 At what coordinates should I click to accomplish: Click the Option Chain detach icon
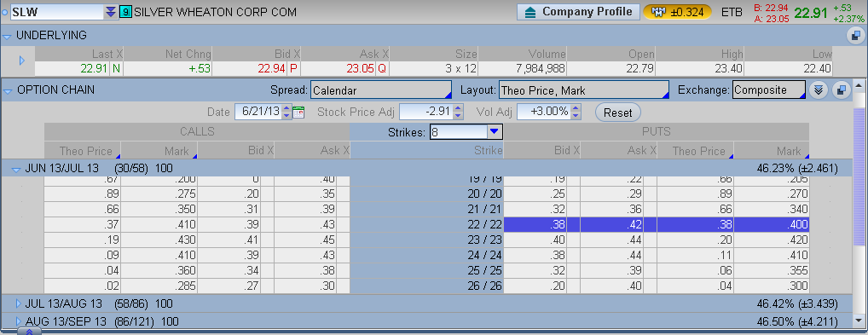[x=841, y=90]
